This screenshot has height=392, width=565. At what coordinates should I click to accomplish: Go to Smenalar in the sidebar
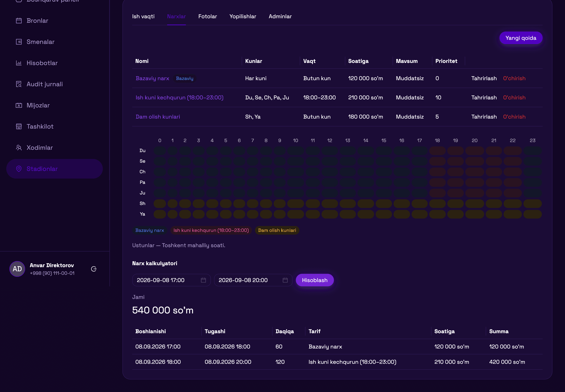55,42
